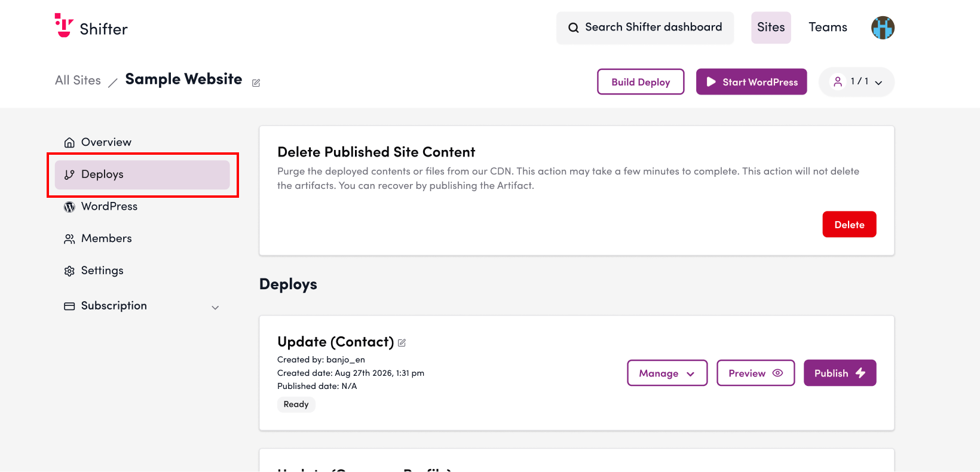
Task: Click the 'Delete Published Site Content' heading
Action: coord(376,152)
